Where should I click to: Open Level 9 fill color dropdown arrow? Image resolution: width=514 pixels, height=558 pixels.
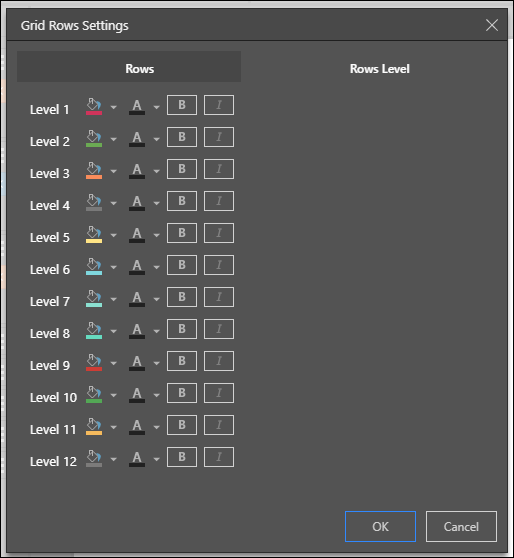point(114,363)
